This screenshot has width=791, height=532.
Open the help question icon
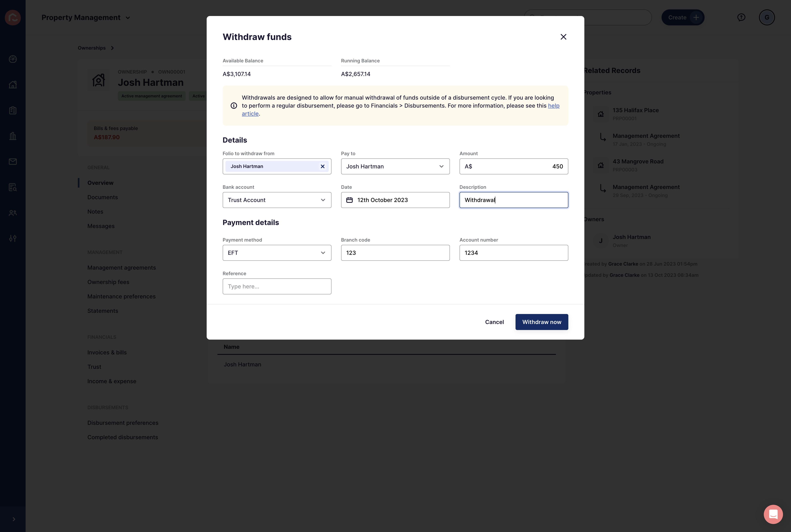coord(741,17)
